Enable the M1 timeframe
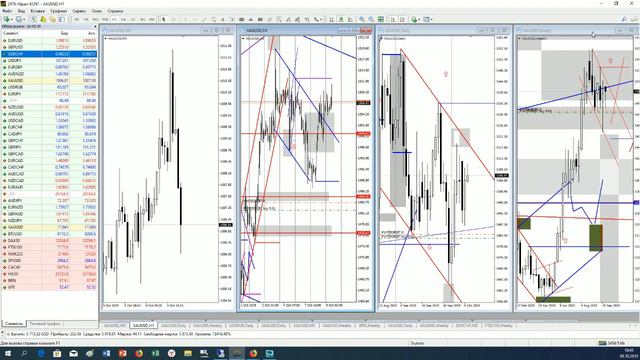The image size is (640, 360). [x=77, y=19]
